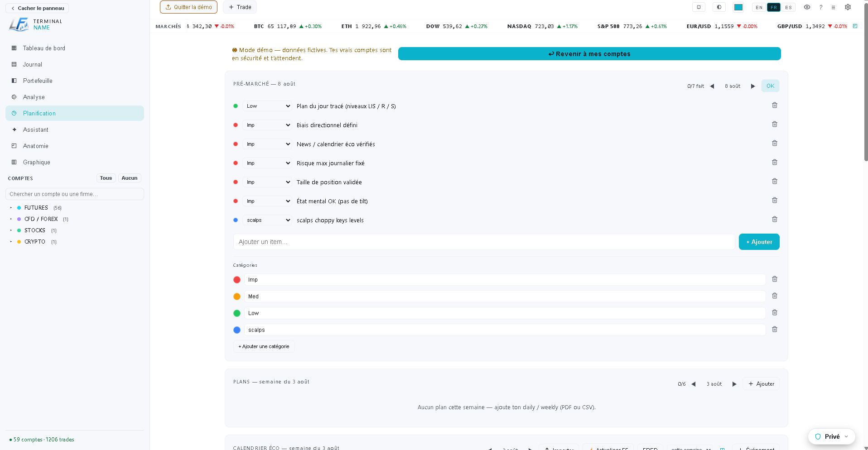This screenshot has width=868, height=450.
Task: Open the Journal section
Action: tap(75, 64)
